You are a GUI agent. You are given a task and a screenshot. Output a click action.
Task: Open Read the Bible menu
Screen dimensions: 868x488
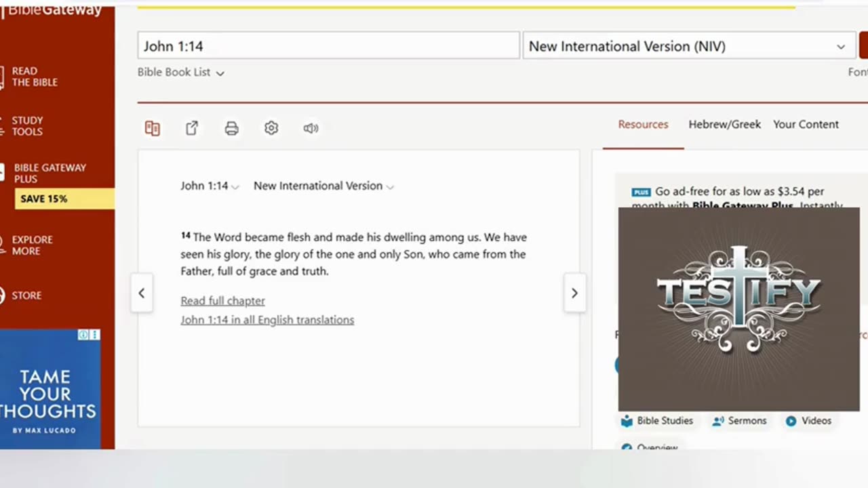35,77
